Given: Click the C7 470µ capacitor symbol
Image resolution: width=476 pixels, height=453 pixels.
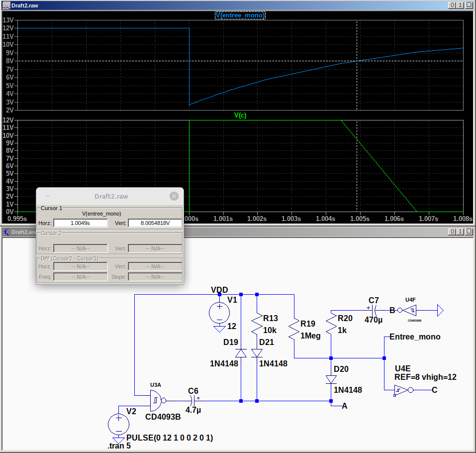Looking at the screenshot, I should [373, 310].
